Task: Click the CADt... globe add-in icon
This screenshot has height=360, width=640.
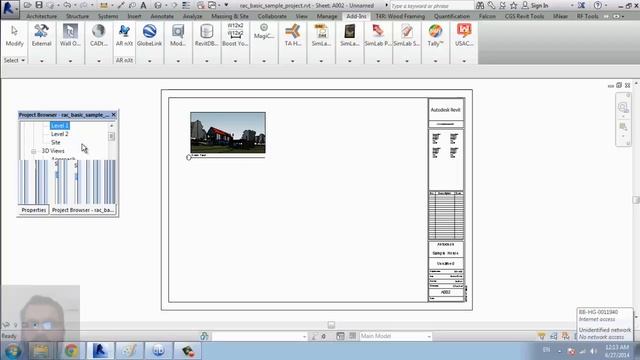Action: (98, 36)
